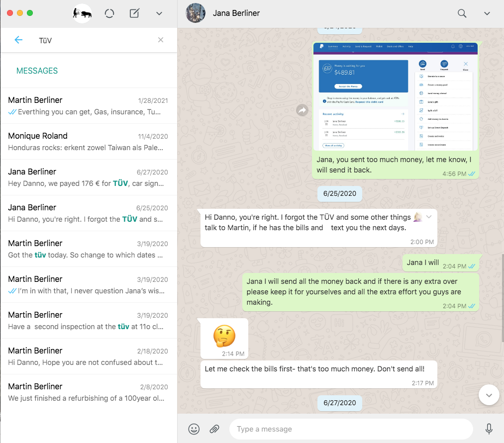504x443 pixels.
Task: Open the emoji picker smiley icon
Action: point(194,429)
